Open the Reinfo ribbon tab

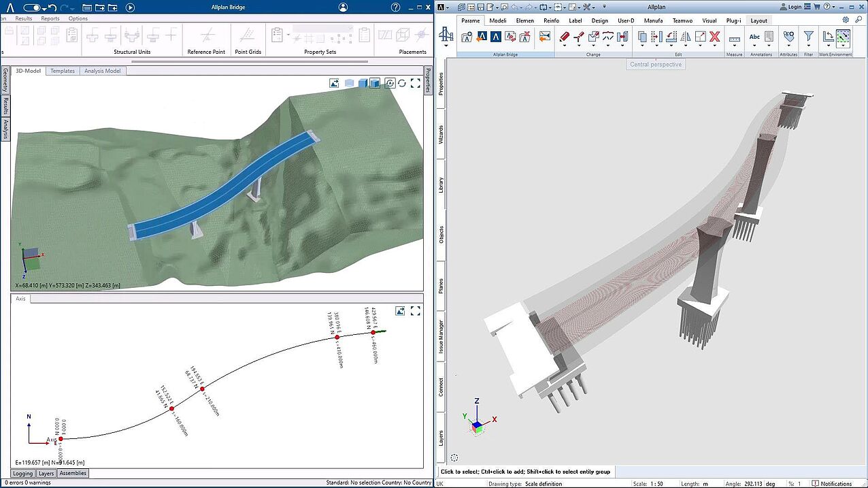pyautogui.click(x=551, y=20)
